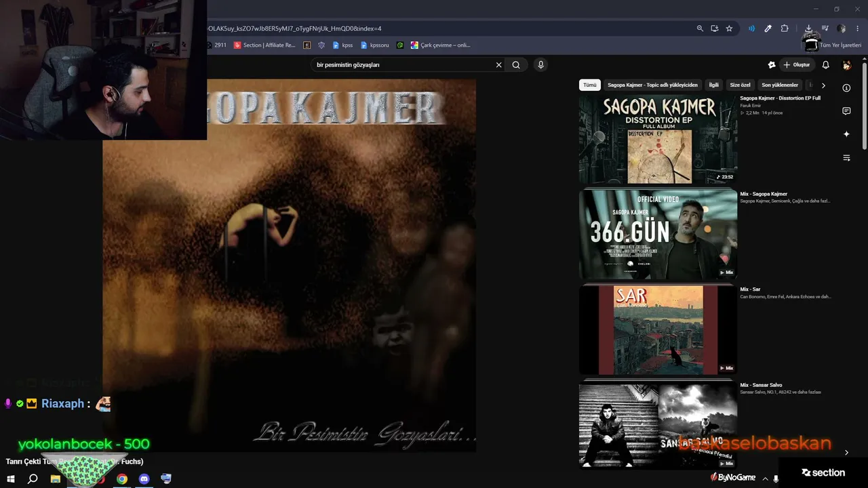Open the Riaxaph chat username

tap(62, 404)
